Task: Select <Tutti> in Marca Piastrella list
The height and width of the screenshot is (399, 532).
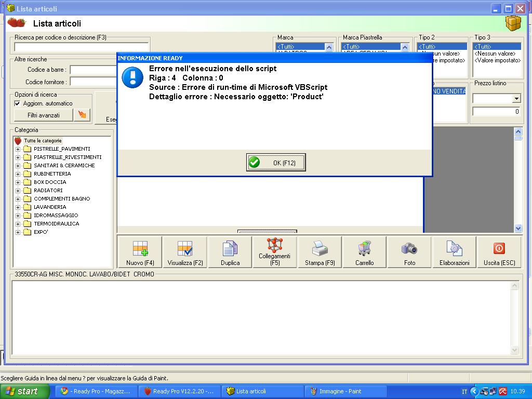Action: coord(371,47)
